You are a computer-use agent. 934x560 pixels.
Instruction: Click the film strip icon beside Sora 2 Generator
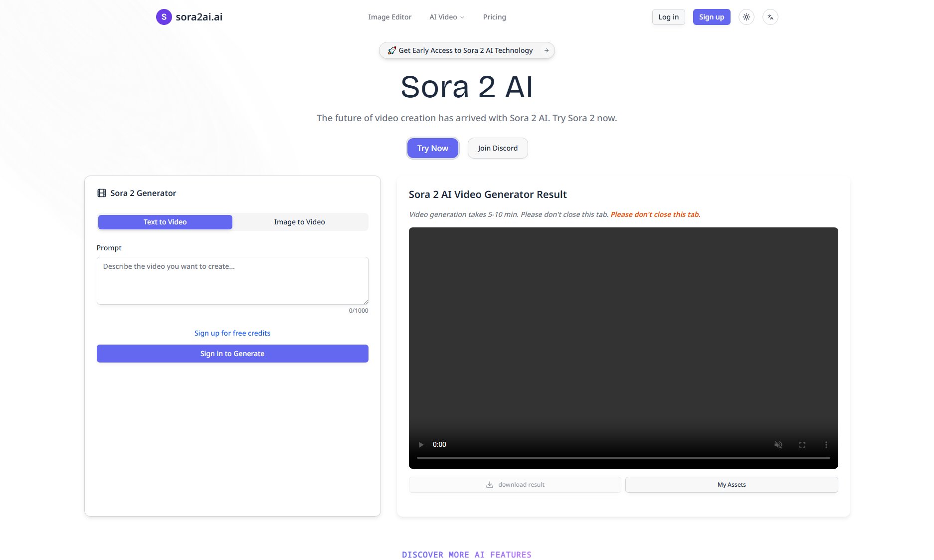(x=102, y=193)
